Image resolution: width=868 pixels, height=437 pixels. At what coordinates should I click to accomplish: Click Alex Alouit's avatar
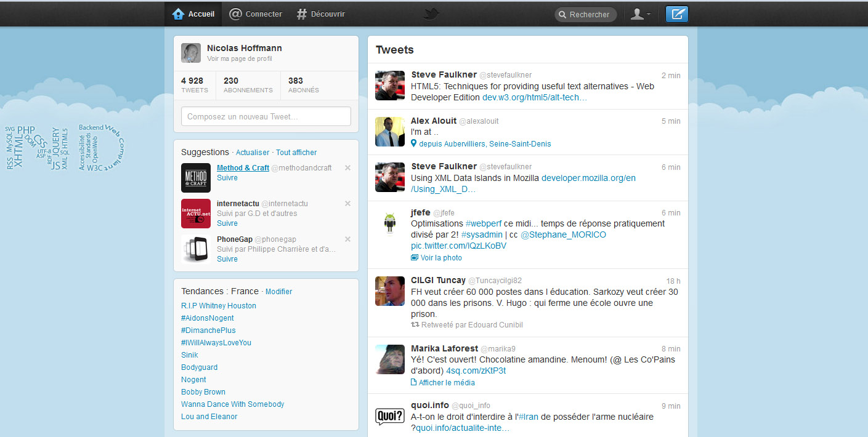coord(390,131)
